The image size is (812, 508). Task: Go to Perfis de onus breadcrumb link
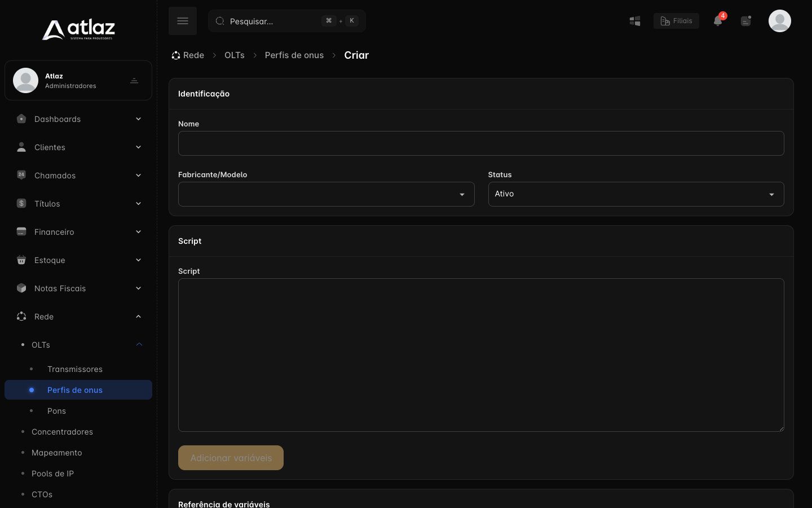tap(294, 55)
